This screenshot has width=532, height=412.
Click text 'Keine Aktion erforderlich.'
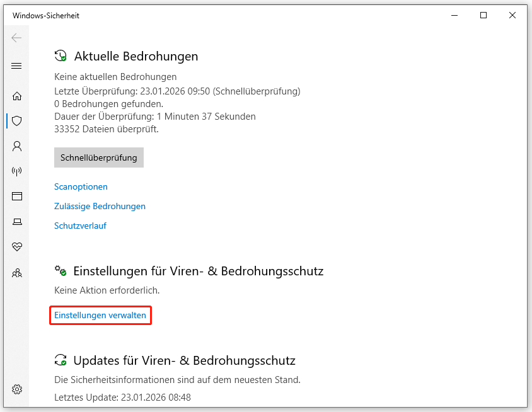coord(107,290)
